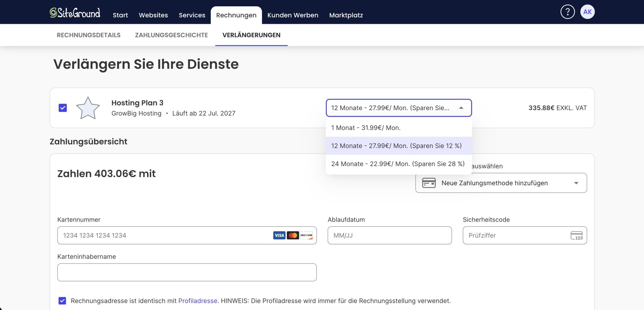
Task: Click the Discover card logo
Action: 306,235
